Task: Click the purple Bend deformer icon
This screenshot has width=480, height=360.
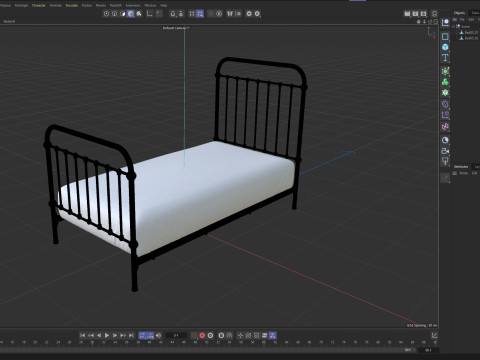Action: [445, 104]
